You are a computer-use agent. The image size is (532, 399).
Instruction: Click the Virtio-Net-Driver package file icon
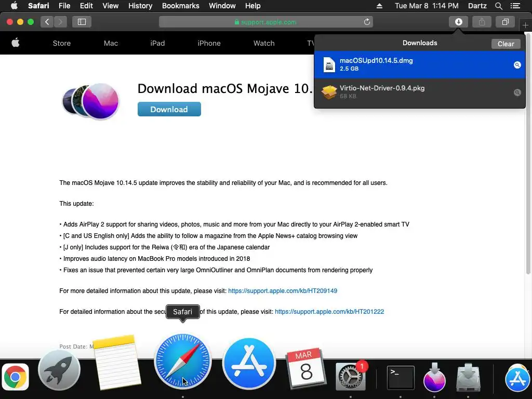pos(329,92)
